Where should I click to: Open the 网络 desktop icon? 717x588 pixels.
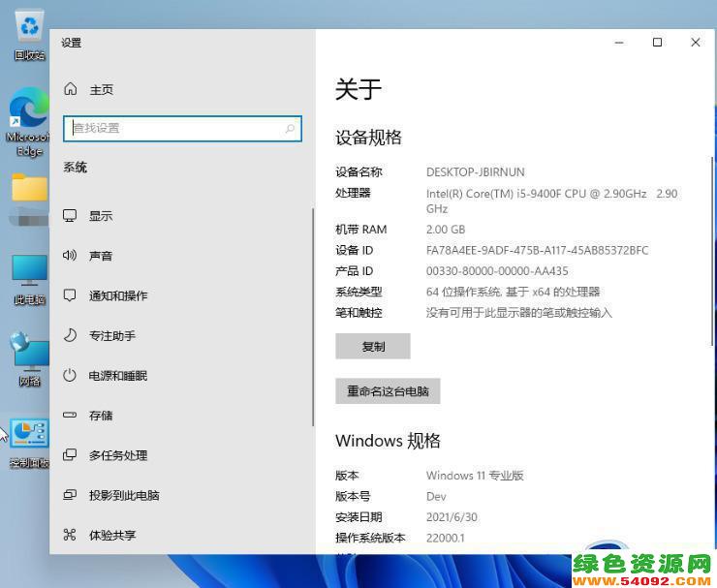click(29, 359)
